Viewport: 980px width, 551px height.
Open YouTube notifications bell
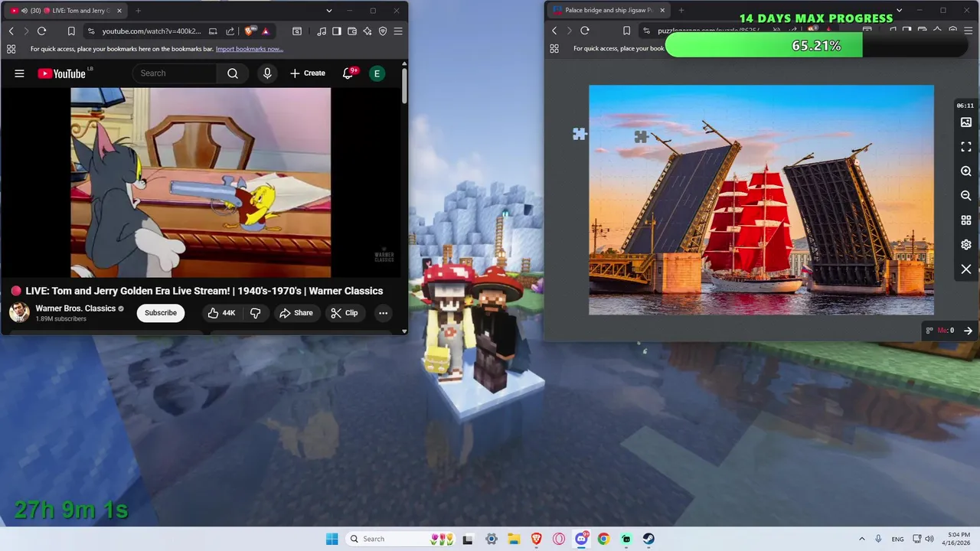(348, 73)
